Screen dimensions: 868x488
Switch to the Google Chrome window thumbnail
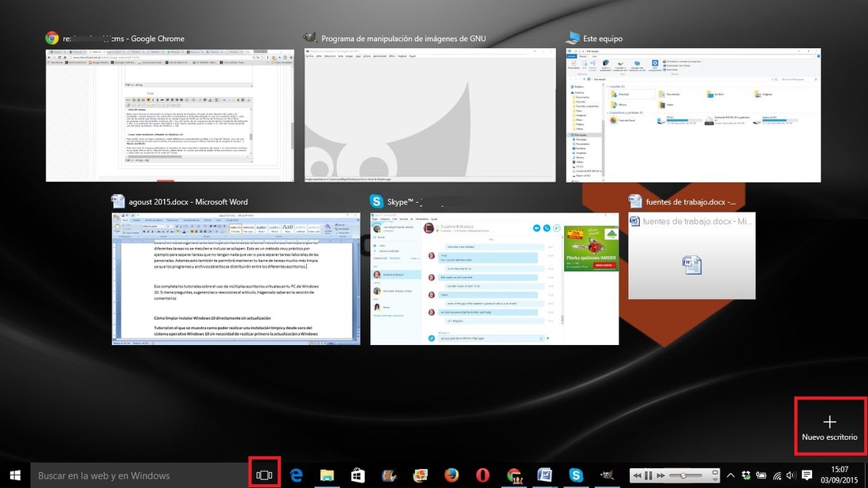[170, 115]
